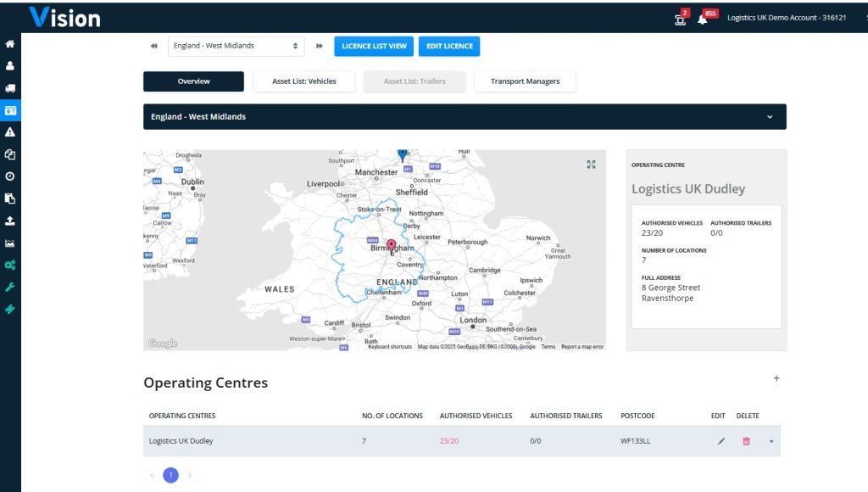Click the 0/0 trailers cell in table
The height and width of the screenshot is (492, 868).
point(536,441)
